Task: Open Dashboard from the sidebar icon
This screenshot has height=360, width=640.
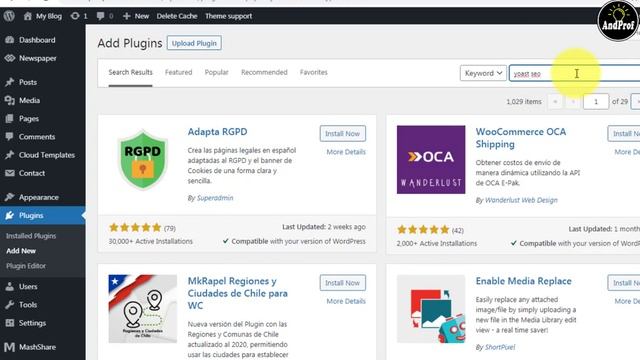Action: coord(10,40)
